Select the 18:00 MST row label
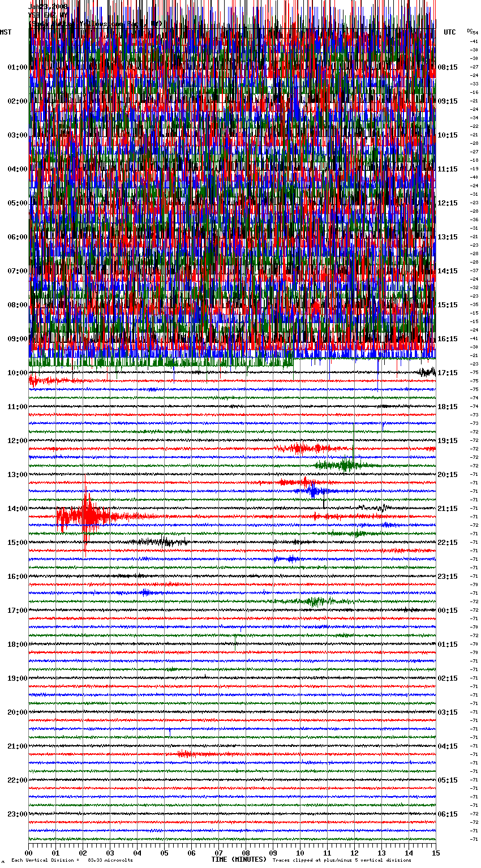This screenshot has height=868, width=481. [18, 644]
